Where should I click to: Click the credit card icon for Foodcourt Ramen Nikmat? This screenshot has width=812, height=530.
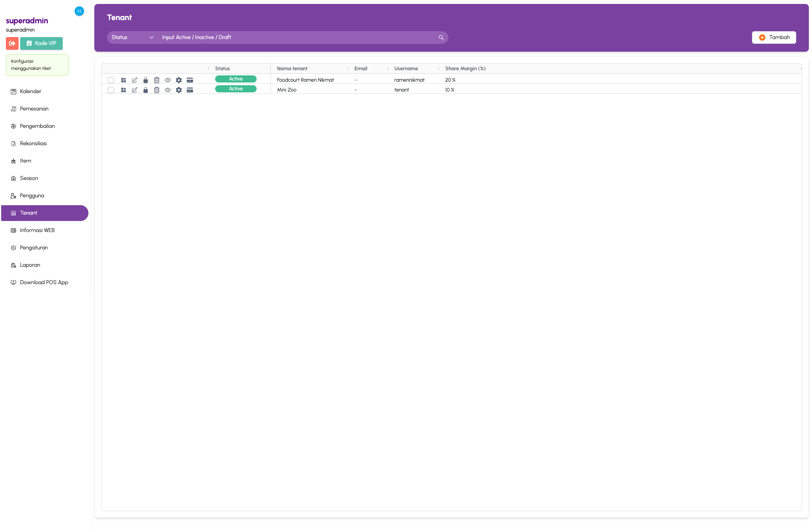coord(190,80)
